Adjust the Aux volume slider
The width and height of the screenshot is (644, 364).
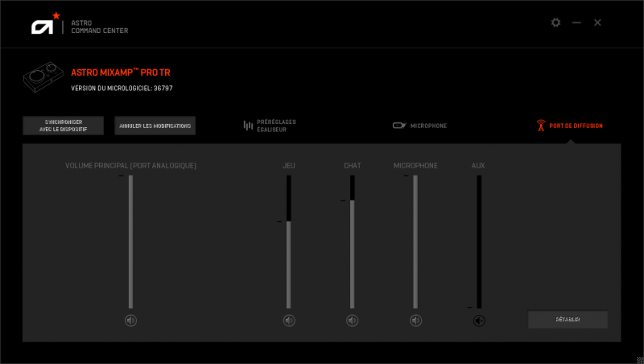(x=479, y=242)
